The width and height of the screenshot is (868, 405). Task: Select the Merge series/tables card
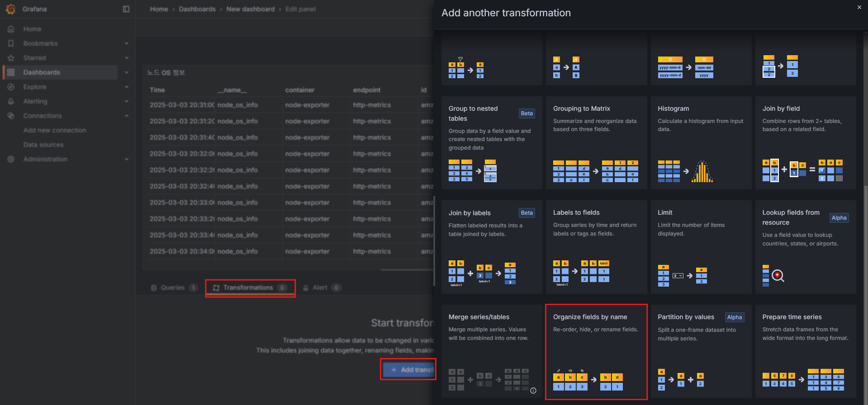pos(492,351)
